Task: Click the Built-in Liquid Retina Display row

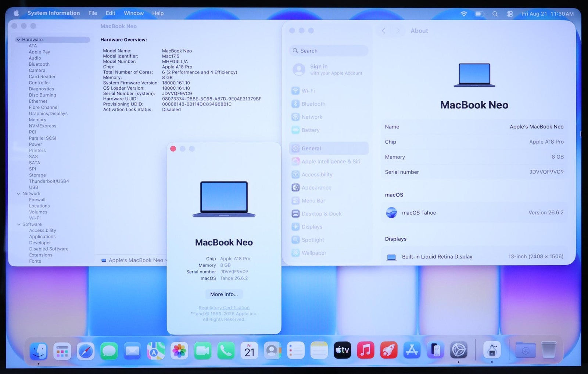Action: 474,257
